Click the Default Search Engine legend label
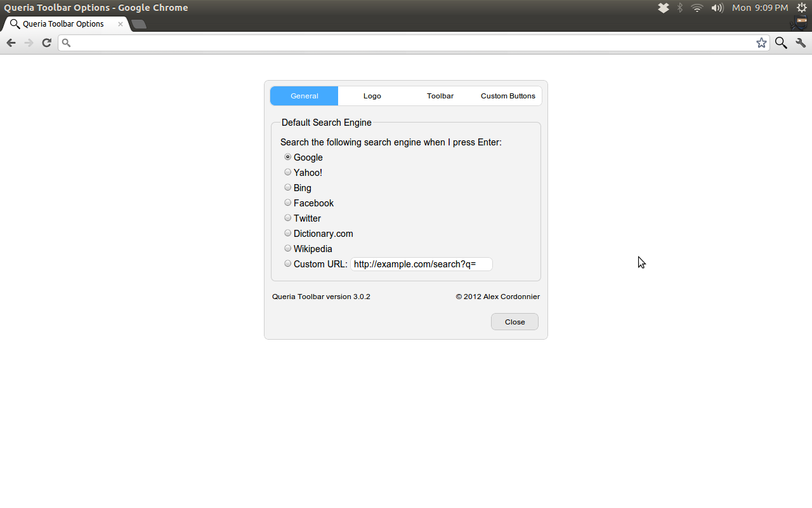 [x=327, y=123]
